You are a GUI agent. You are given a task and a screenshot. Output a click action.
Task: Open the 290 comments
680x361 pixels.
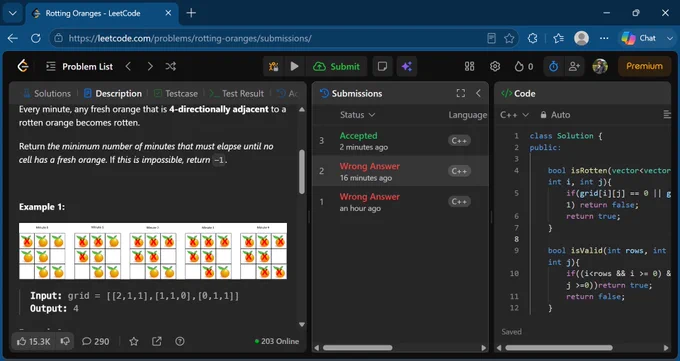tap(95, 341)
